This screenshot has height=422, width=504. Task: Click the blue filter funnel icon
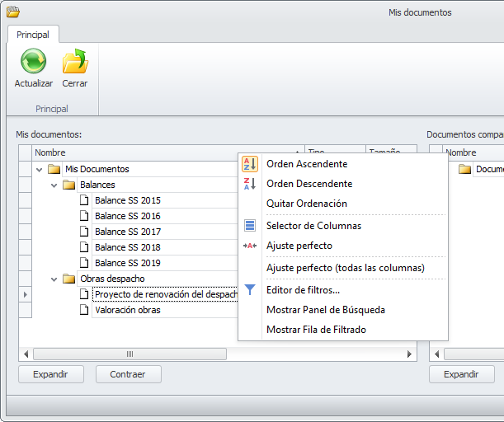click(250, 289)
